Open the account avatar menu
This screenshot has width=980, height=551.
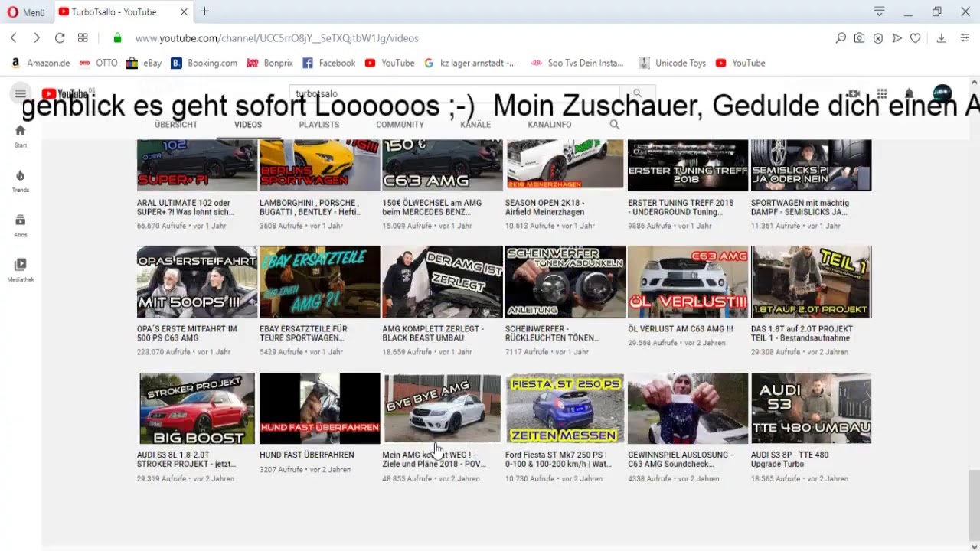[x=942, y=93]
